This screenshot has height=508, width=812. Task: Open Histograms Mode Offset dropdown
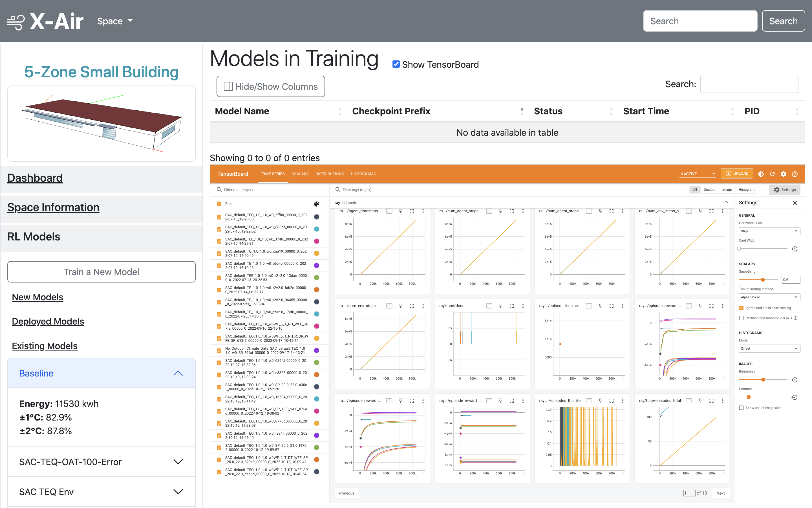click(769, 349)
